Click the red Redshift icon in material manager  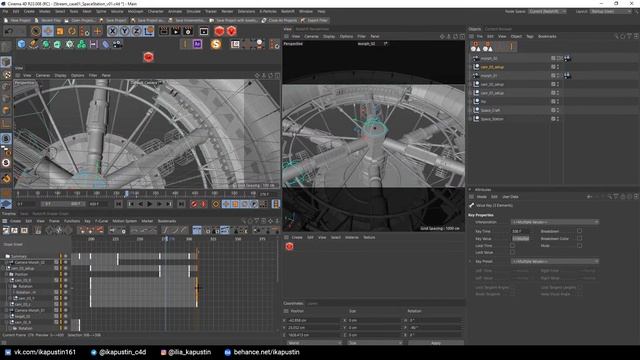point(289,246)
